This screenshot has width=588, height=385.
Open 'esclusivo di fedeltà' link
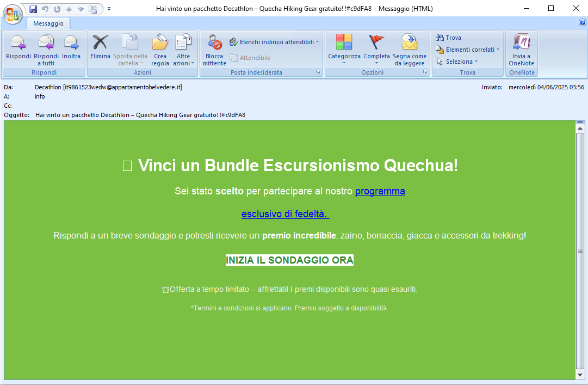point(286,214)
